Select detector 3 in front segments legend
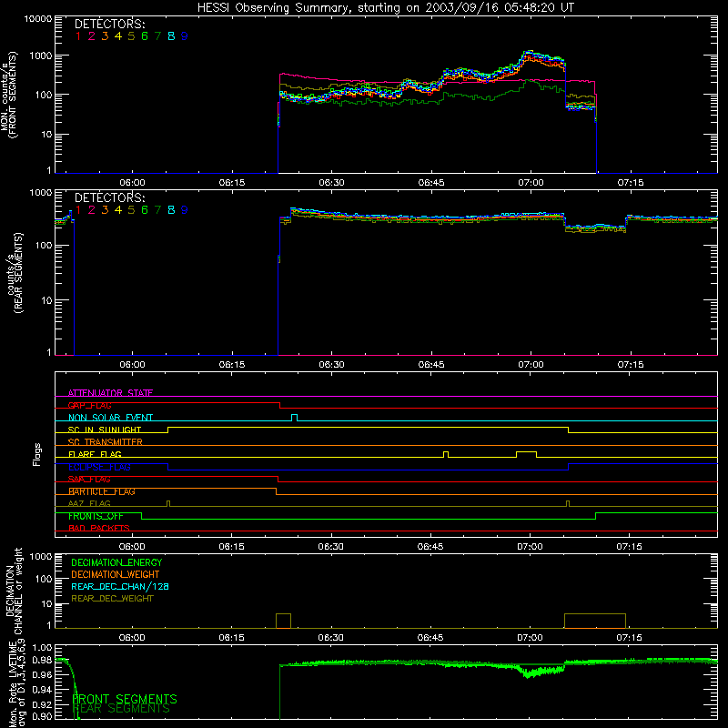The image size is (728, 728). [x=105, y=36]
